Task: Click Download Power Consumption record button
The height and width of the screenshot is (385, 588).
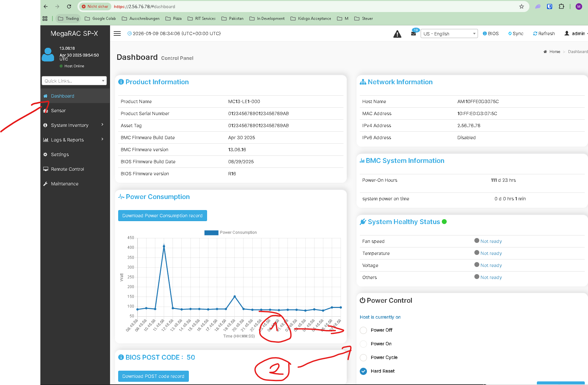Action: tap(162, 216)
